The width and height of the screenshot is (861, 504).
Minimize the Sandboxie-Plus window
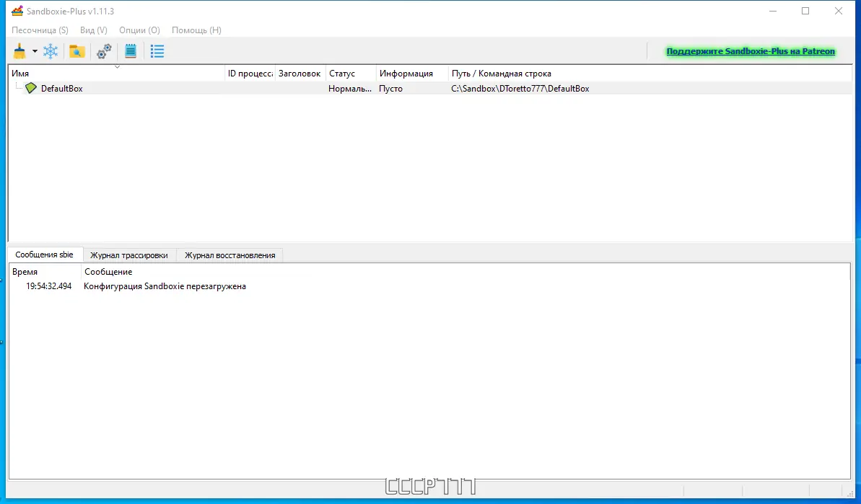[773, 11]
